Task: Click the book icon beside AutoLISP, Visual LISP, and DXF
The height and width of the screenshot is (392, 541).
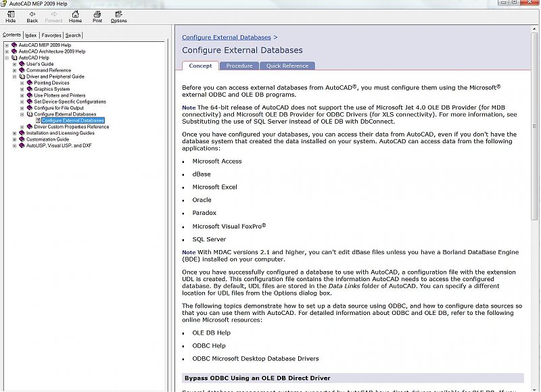Action: [x=22, y=145]
